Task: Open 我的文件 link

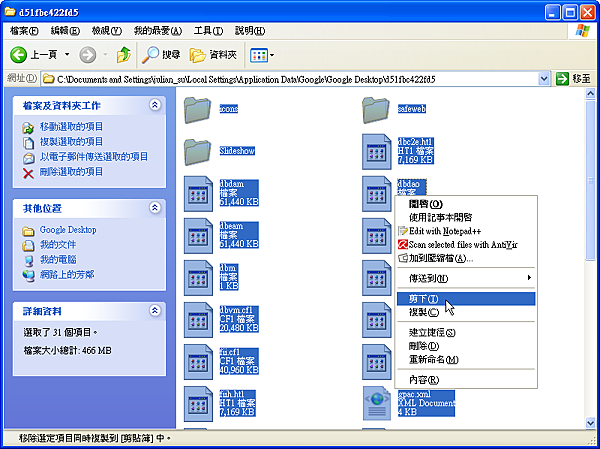Action: [58, 245]
